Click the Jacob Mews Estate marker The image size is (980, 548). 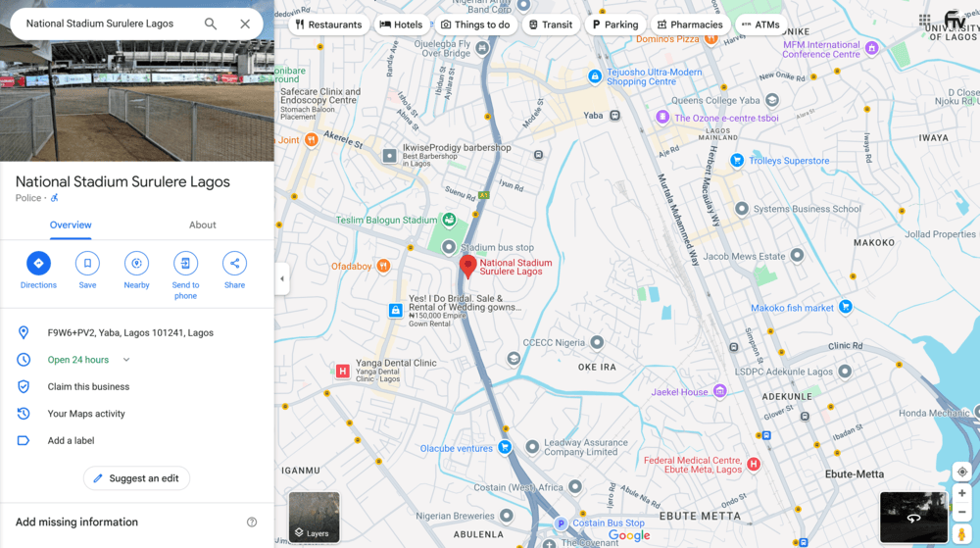point(797,255)
